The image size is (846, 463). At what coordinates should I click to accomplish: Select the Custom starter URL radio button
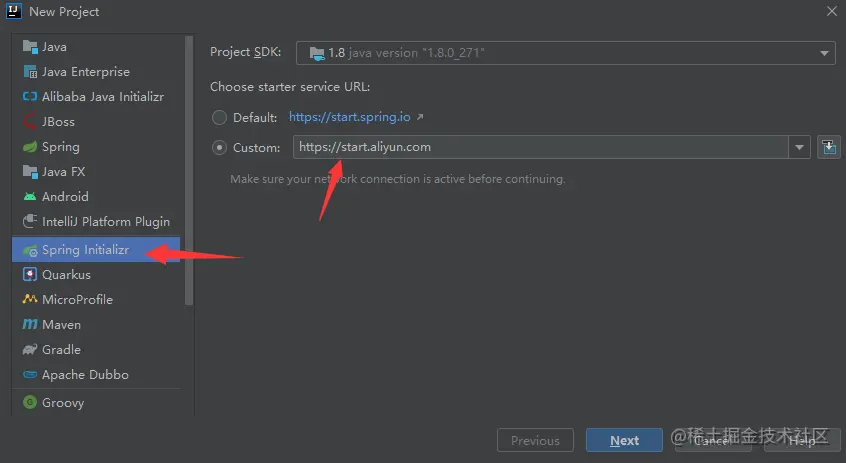(x=219, y=147)
